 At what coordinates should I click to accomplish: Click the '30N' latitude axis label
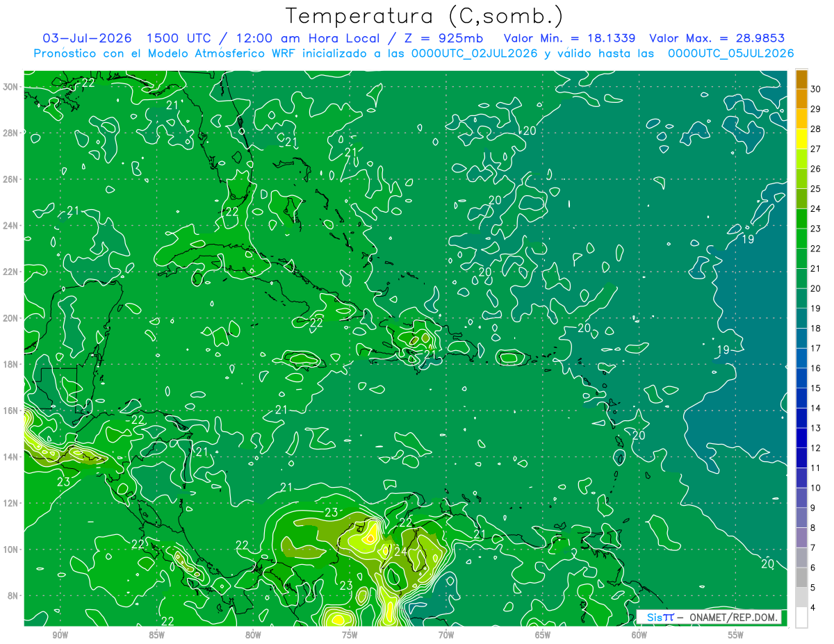click(10, 87)
